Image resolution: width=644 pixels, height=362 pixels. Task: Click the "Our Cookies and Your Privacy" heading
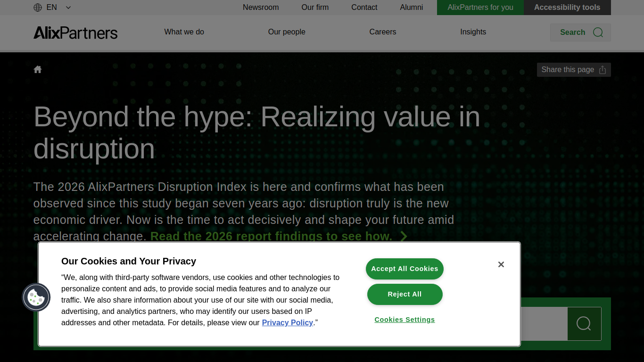(129, 261)
